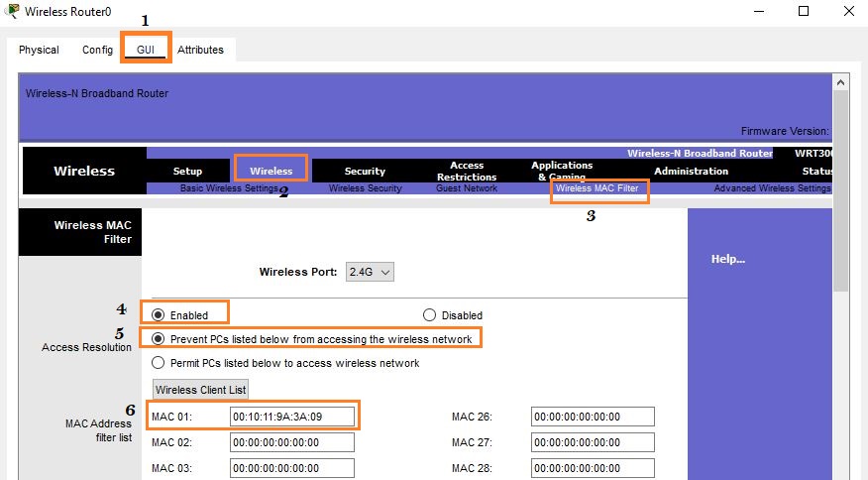Viewport: 868px width, 480px height.
Task: Go to the Security menu section
Action: click(x=365, y=172)
